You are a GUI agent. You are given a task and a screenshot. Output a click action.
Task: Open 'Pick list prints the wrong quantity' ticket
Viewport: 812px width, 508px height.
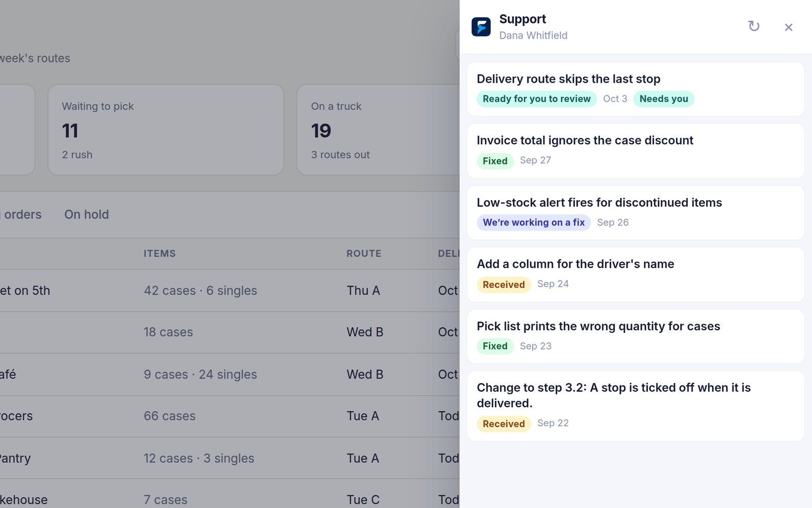635,336
